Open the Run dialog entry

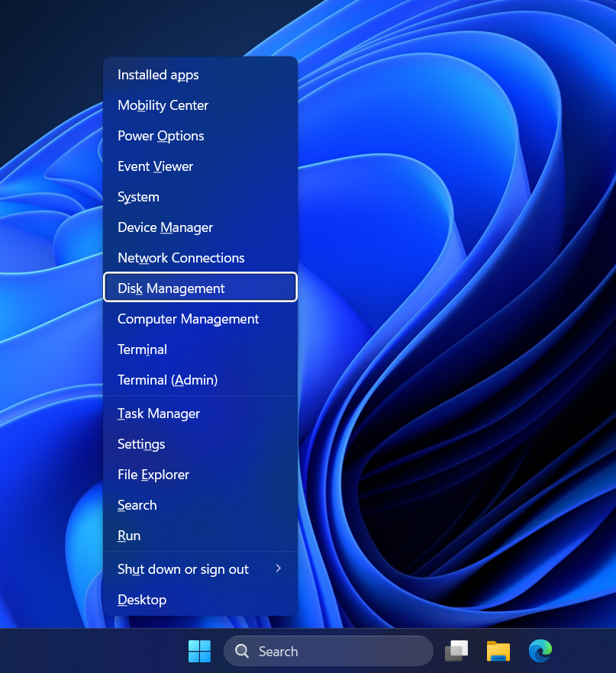(200, 535)
